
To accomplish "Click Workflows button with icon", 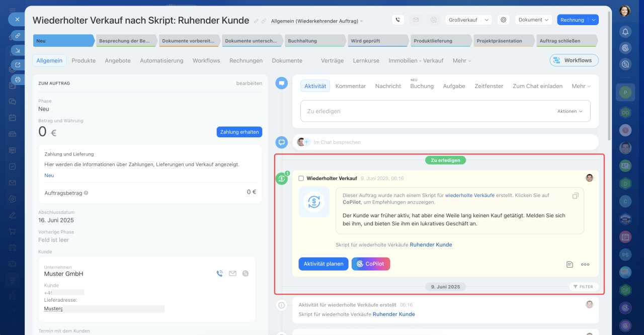I will [x=574, y=60].
